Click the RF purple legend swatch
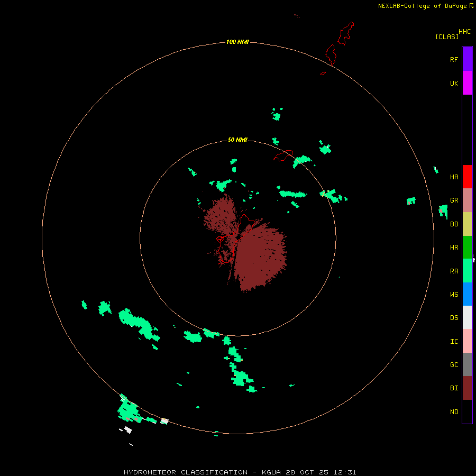 pos(467,59)
